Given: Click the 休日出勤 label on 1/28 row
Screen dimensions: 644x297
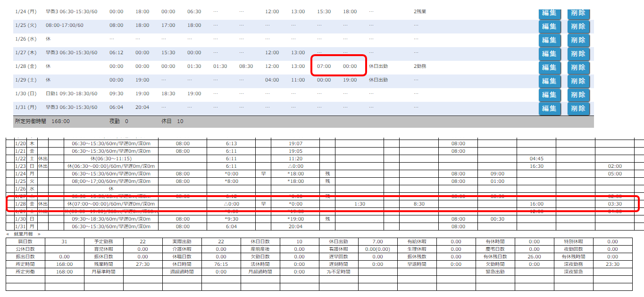Looking at the screenshot, I should click(x=378, y=66).
